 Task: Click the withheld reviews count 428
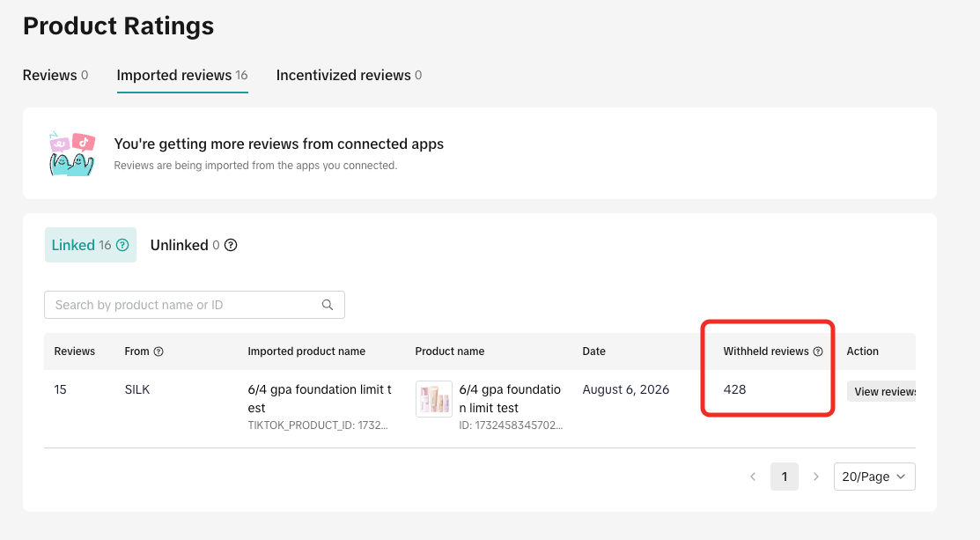pyautogui.click(x=735, y=389)
